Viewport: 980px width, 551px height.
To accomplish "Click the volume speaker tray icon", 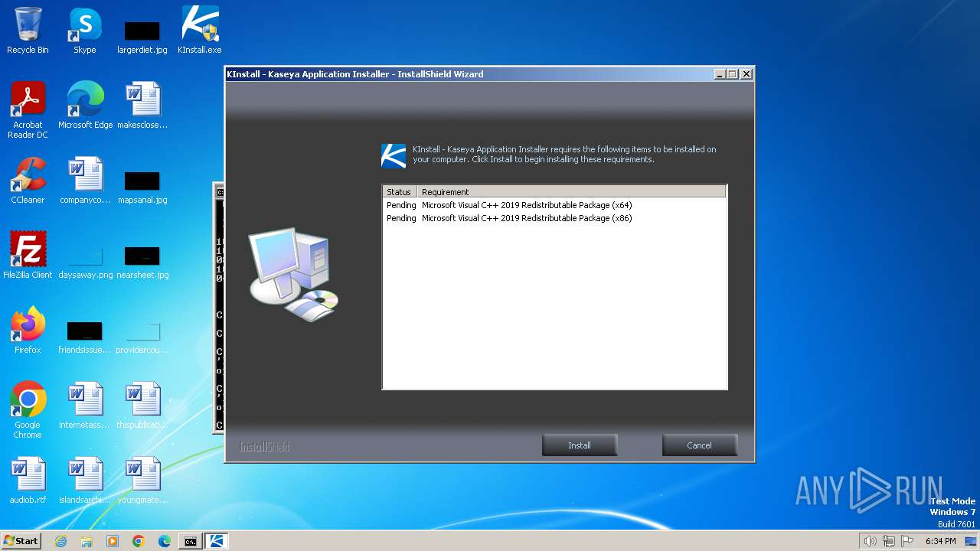I will coord(870,541).
